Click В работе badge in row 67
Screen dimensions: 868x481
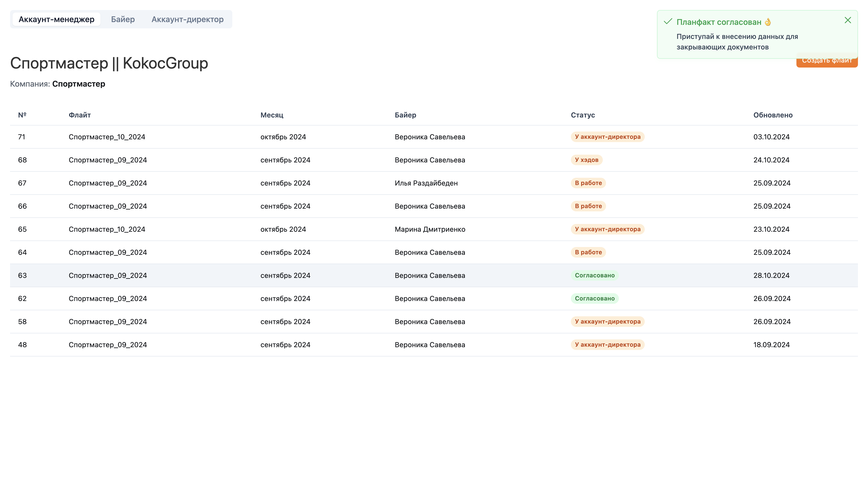[588, 183]
